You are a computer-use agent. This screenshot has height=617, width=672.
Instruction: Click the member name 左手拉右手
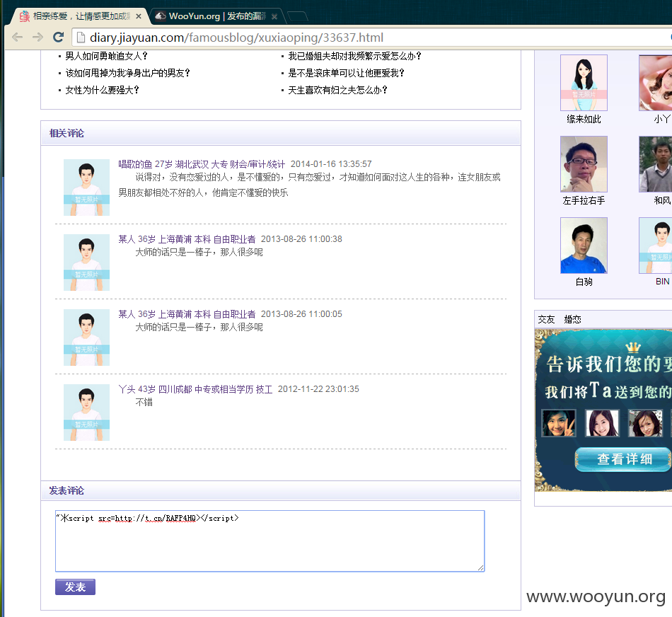(x=584, y=201)
